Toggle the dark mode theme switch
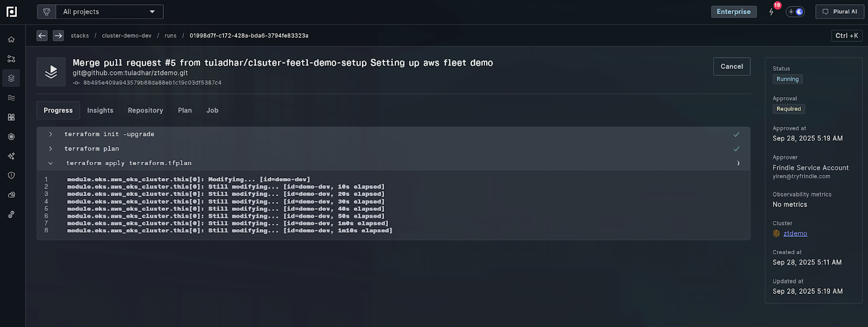The width and height of the screenshot is (868, 327). [x=795, y=11]
